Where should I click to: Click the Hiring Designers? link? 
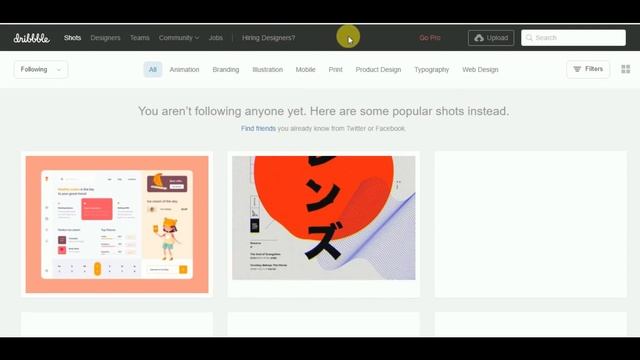pyautogui.click(x=268, y=38)
